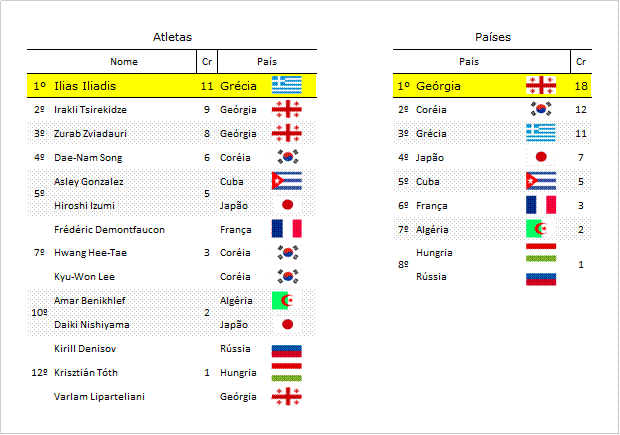Viewport: 620px width, 435px height.
Task: Click Japan flag beside Hiroshi Izumi
Action: click(287, 205)
